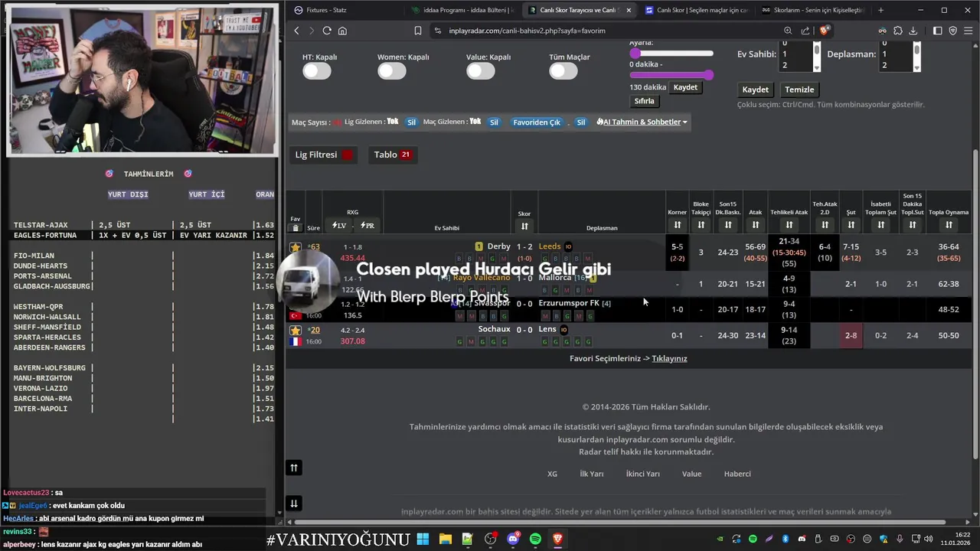This screenshot has height=551, width=980.
Task: Switch to Fixtures - Statz tab
Action: (x=345, y=10)
